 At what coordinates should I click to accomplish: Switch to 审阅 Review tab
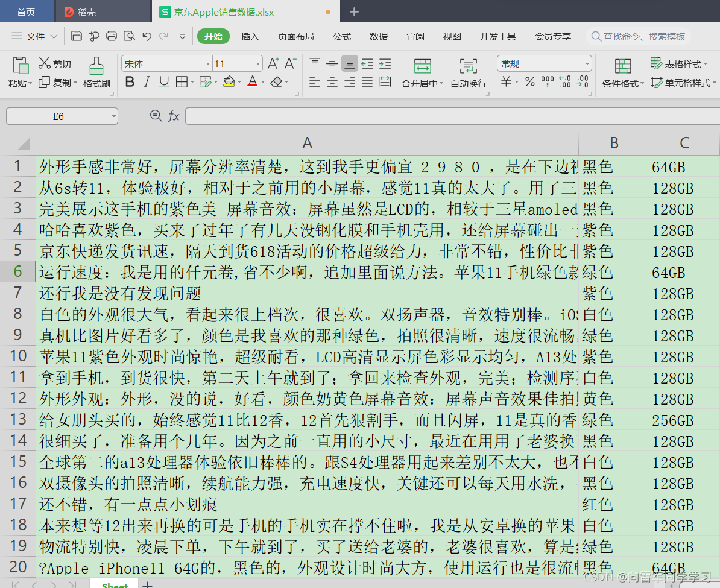point(415,36)
